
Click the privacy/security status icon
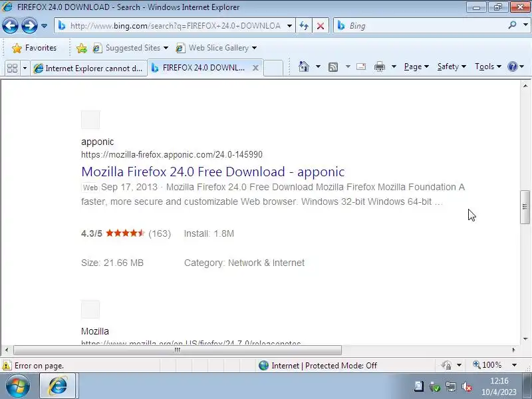point(446,365)
